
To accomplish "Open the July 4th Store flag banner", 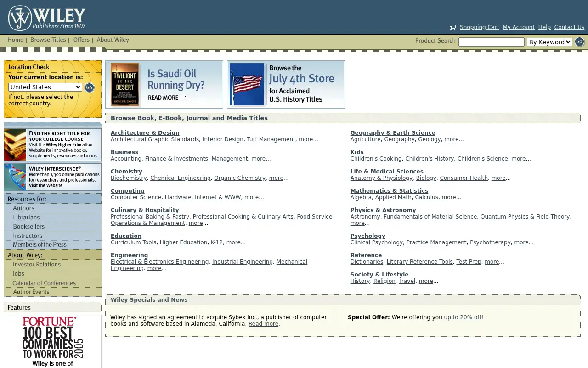I will (286, 85).
